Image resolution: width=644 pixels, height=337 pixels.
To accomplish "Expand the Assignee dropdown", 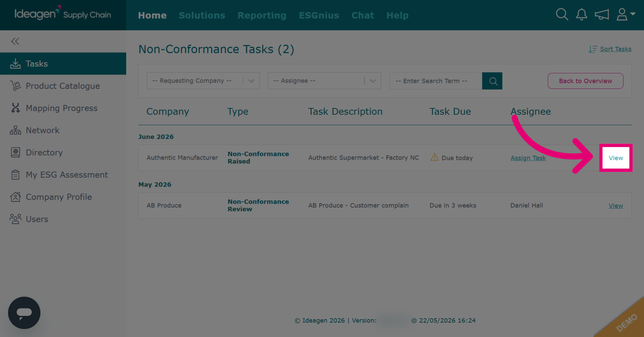I will [x=324, y=81].
